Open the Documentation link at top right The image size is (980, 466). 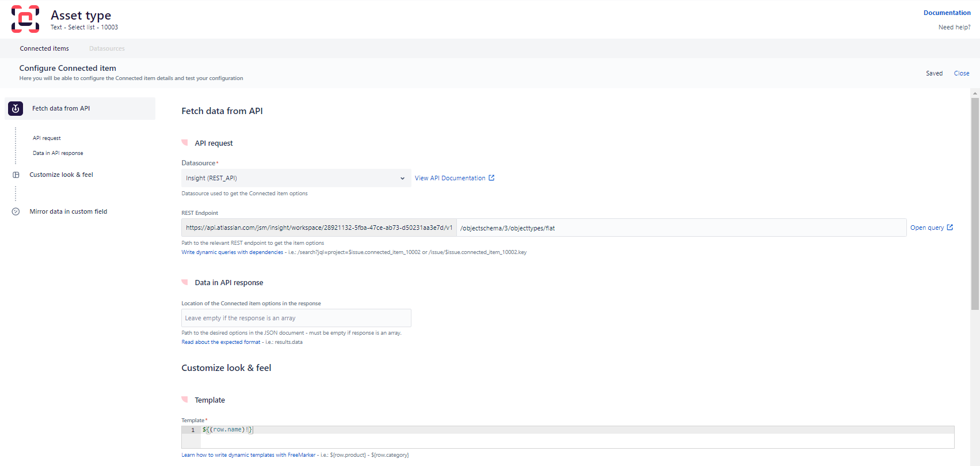(x=947, y=13)
